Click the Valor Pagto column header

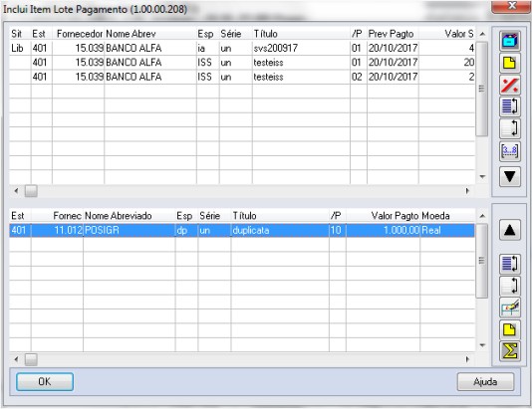click(383, 216)
